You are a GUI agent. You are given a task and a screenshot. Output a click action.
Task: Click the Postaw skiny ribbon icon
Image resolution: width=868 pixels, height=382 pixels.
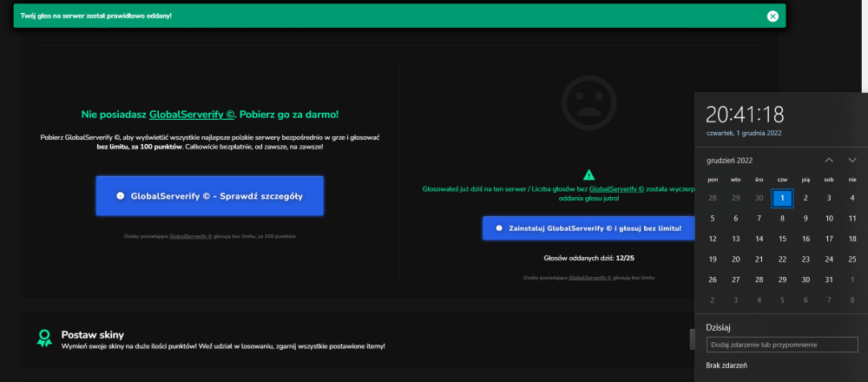coord(44,339)
